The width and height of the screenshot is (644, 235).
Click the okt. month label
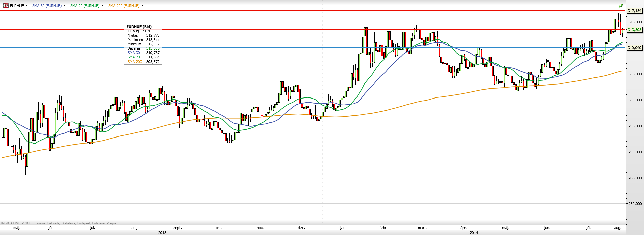219,228
